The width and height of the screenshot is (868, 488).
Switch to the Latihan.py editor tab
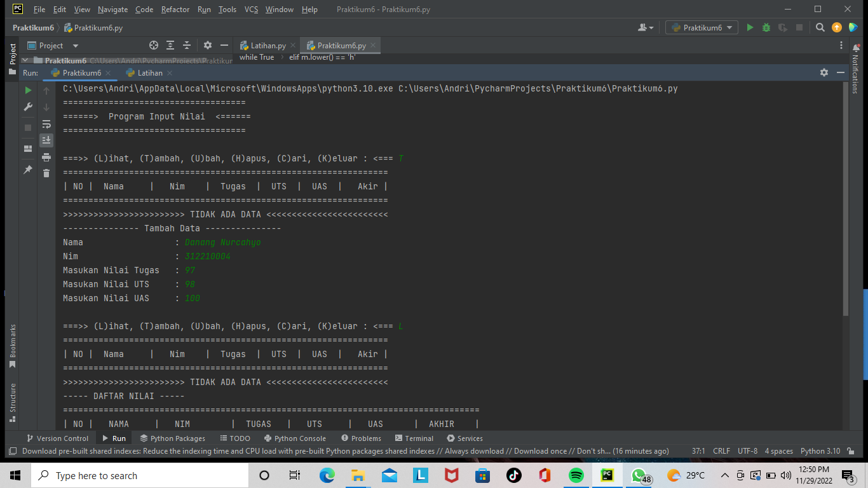tap(266, 45)
